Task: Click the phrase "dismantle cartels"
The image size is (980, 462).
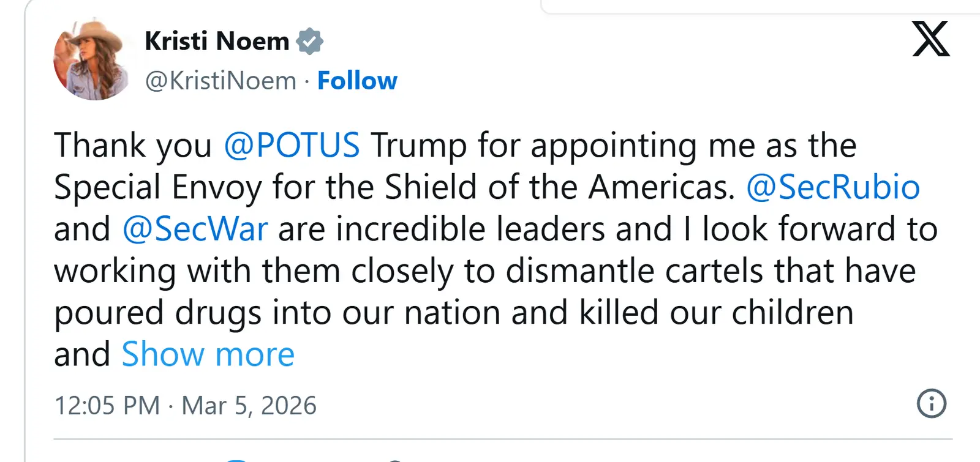Action: click(635, 270)
